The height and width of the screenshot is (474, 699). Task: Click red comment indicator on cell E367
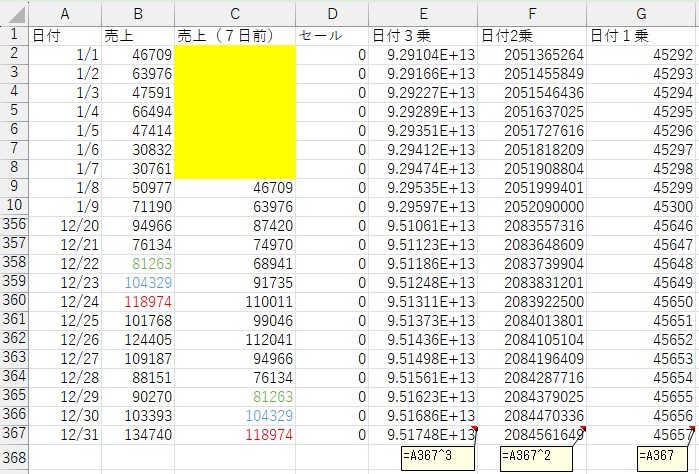(474, 428)
